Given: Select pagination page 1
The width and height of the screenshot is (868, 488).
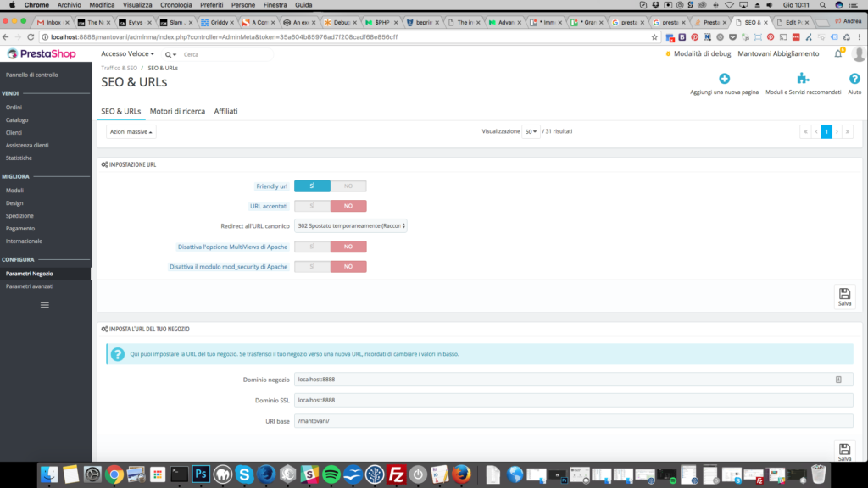Looking at the screenshot, I should click(x=826, y=131).
